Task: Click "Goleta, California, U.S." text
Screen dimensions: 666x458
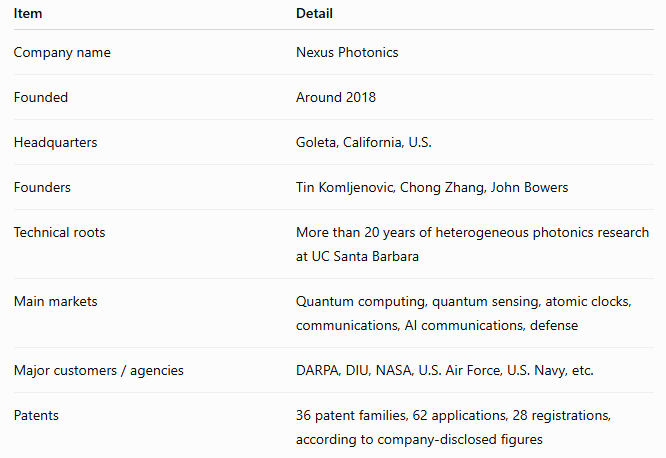Action: pyautogui.click(x=364, y=142)
